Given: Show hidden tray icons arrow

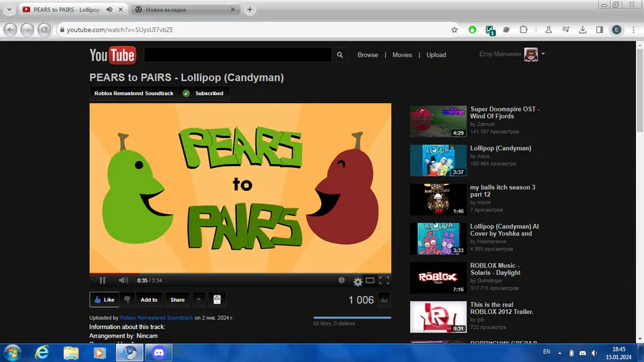Looking at the screenshot, I should click(x=560, y=353).
